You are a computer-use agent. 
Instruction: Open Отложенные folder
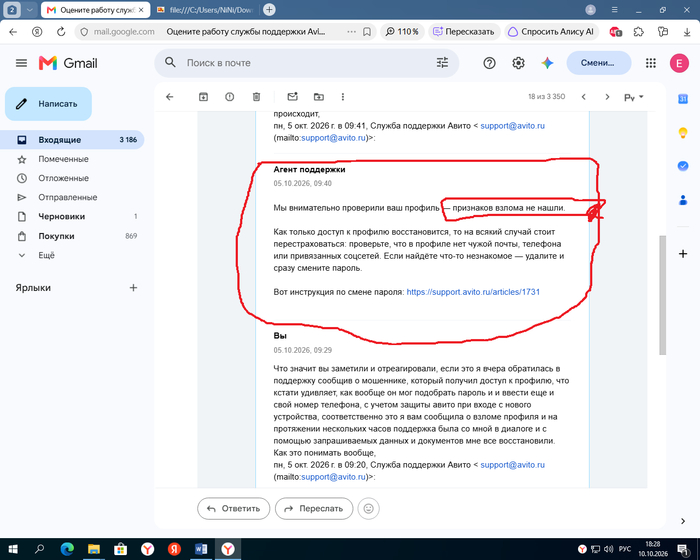pyautogui.click(x=72, y=178)
